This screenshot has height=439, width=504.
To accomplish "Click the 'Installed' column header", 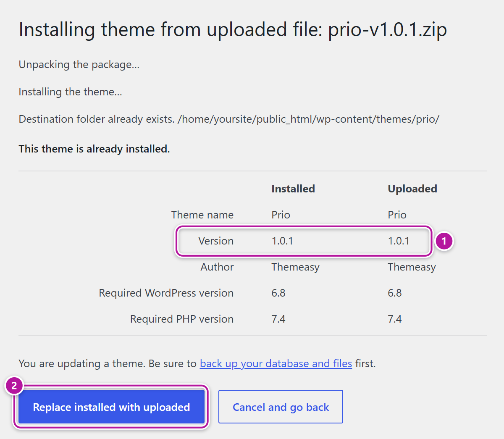I will click(293, 189).
